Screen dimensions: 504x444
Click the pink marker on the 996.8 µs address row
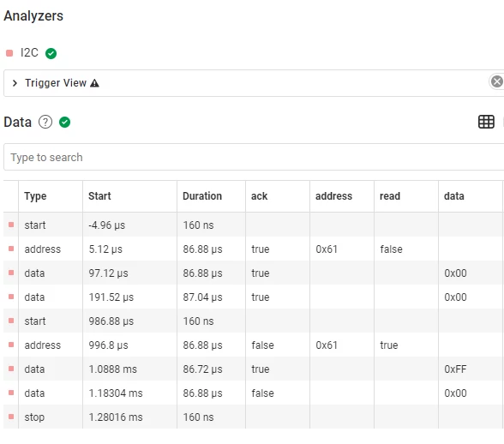pos(11,345)
